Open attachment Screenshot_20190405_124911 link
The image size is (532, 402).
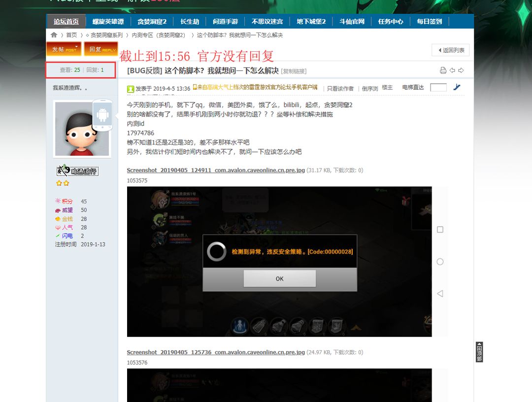(216, 170)
